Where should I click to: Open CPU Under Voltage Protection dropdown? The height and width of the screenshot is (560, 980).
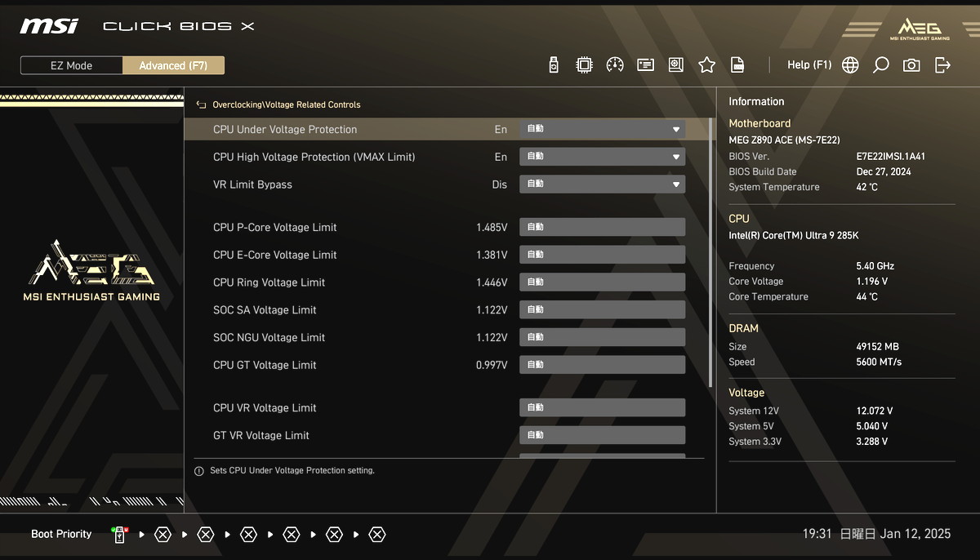(x=602, y=129)
